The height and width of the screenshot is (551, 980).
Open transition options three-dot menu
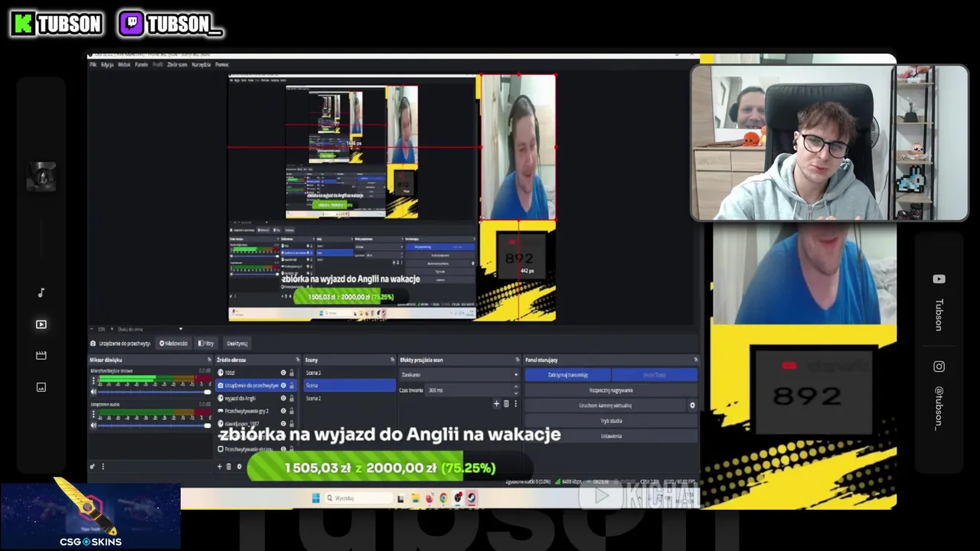pyautogui.click(x=516, y=403)
